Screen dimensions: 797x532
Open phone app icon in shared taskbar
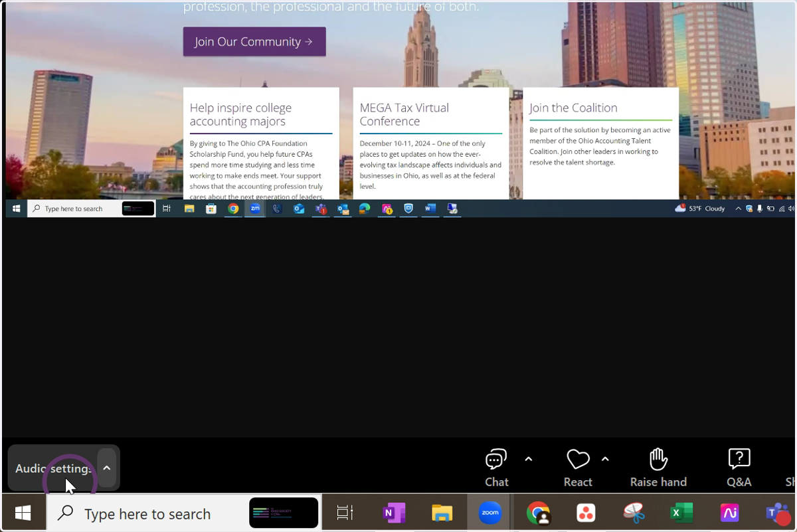[277, 209]
